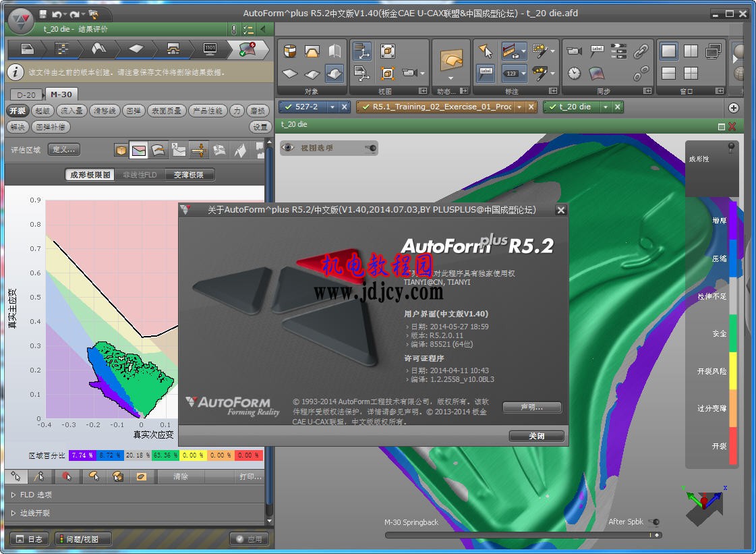Open the camera view dropdown arrow

click(422, 74)
